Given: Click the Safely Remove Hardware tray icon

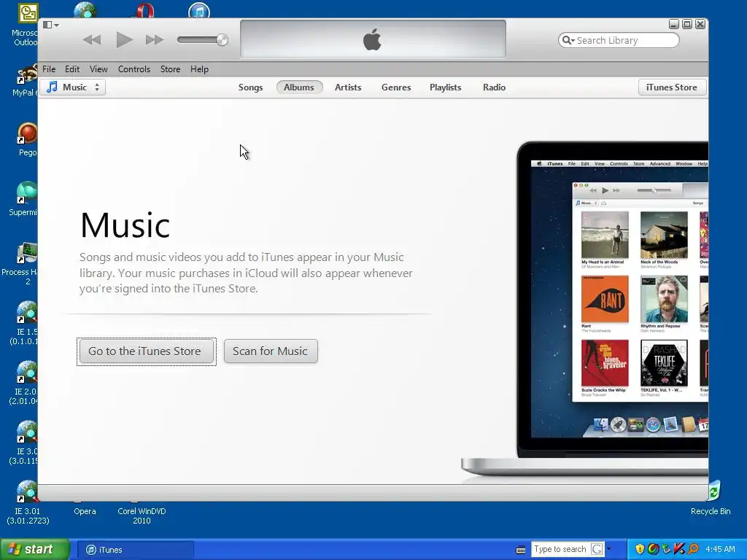Looking at the screenshot, I should (x=667, y=549).
